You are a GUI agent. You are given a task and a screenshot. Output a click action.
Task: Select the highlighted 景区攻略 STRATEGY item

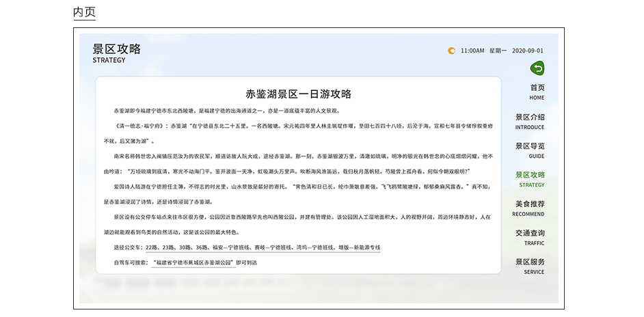pyautogui.click(x=530, y=178)
